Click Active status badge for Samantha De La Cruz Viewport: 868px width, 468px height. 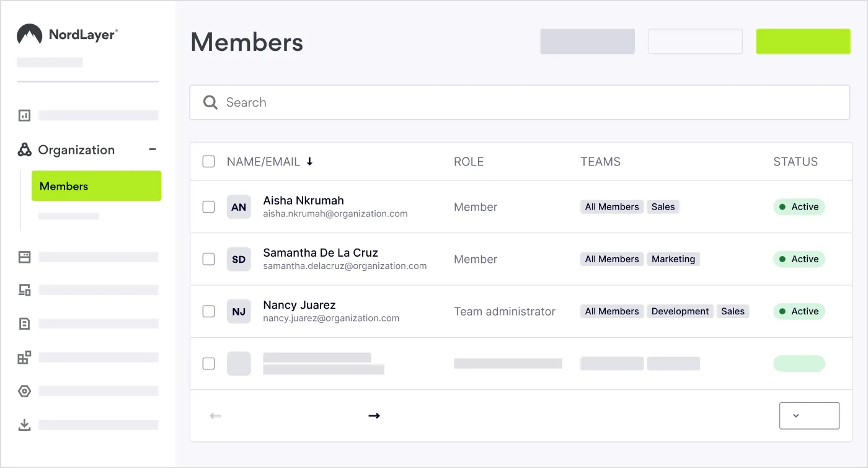click(x=799, y=259)
